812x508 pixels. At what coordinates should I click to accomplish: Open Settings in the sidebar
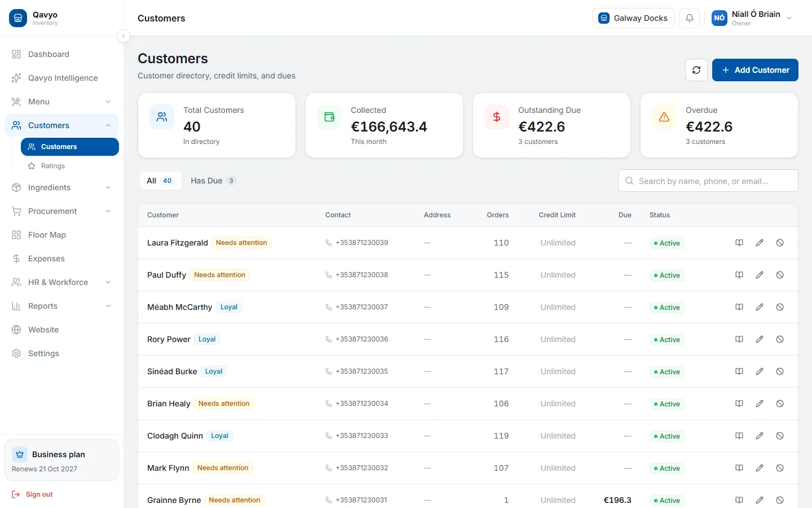click(x=61, y=353)
